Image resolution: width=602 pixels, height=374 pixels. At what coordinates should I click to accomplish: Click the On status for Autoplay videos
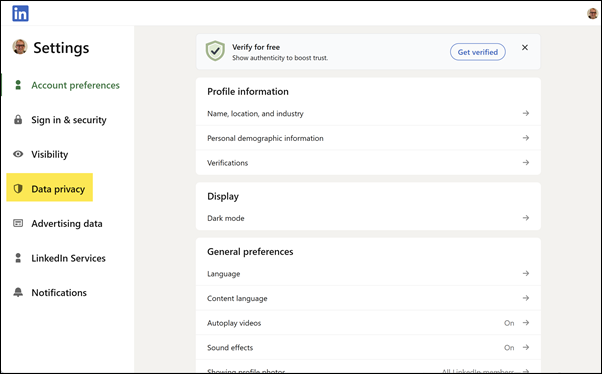tap(509, 323)
